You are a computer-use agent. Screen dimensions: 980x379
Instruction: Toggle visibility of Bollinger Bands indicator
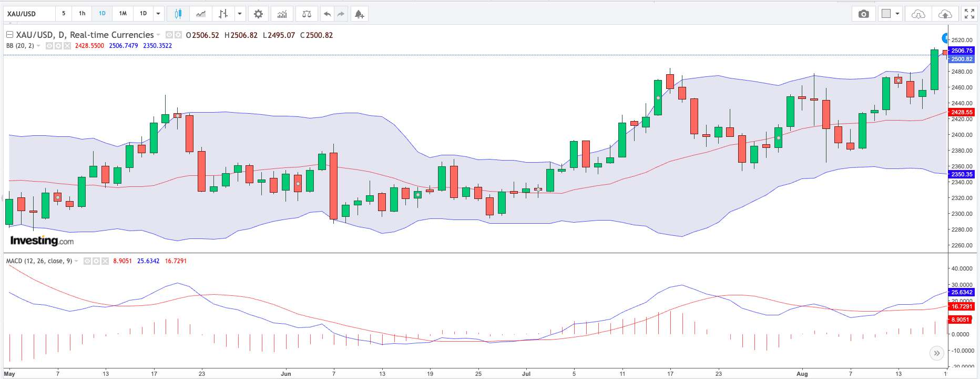click(49, 46)
